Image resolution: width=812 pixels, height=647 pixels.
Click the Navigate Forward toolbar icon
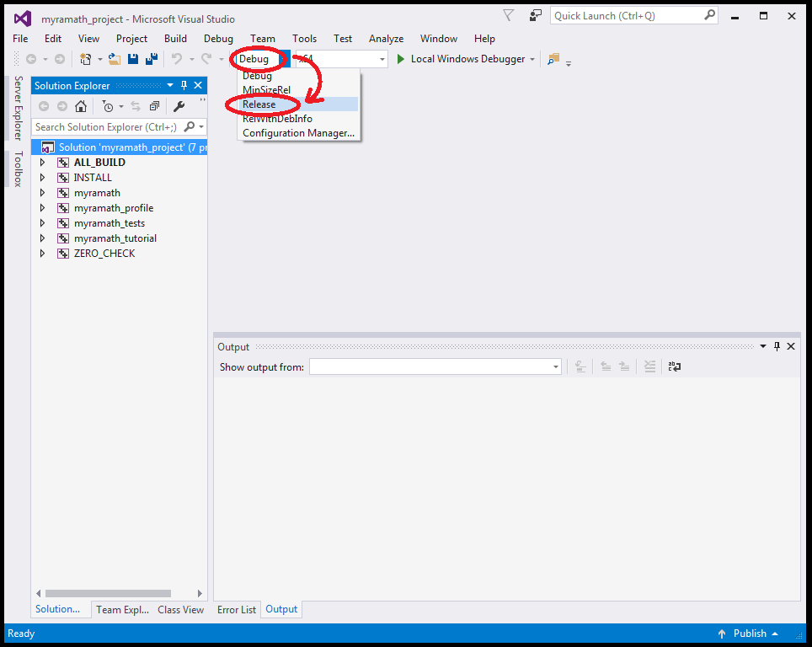pyautogui.click(x=60, y=59)
